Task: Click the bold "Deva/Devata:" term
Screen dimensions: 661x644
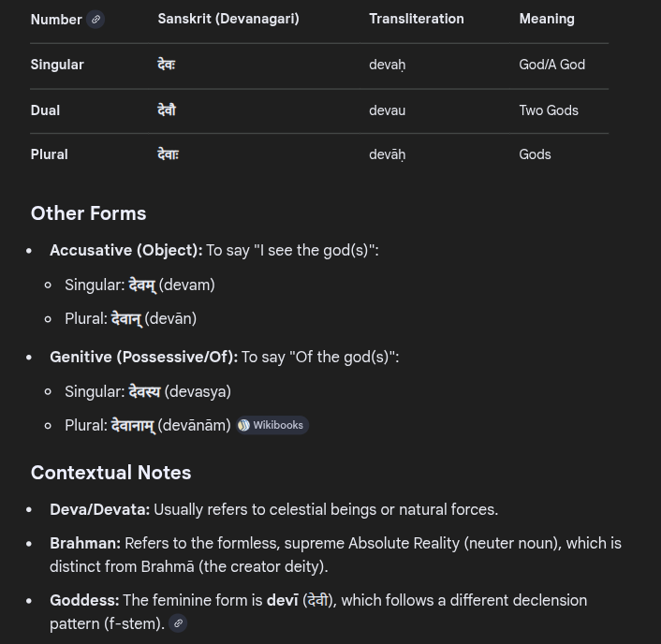Action: 99,509
